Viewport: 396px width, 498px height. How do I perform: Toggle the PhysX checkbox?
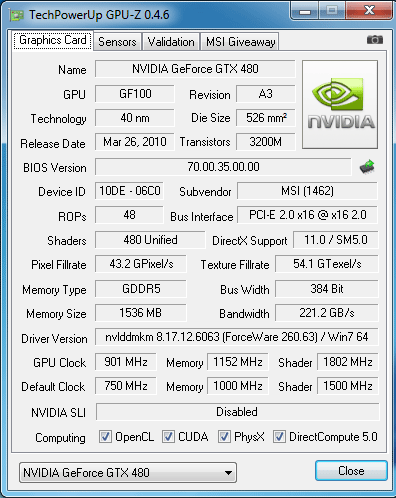[x=224, y=436]
